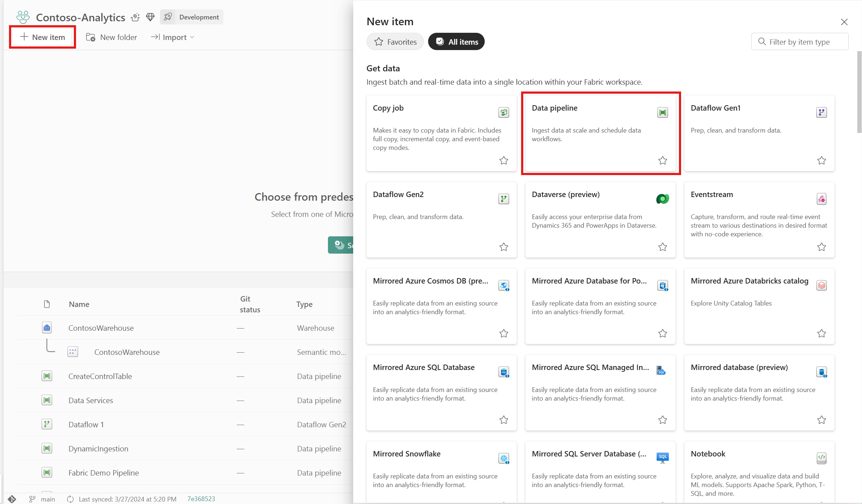This screenshot has height=504, width=862.
Task: Select the Copy job card
Action: click(x=441, y=133)
